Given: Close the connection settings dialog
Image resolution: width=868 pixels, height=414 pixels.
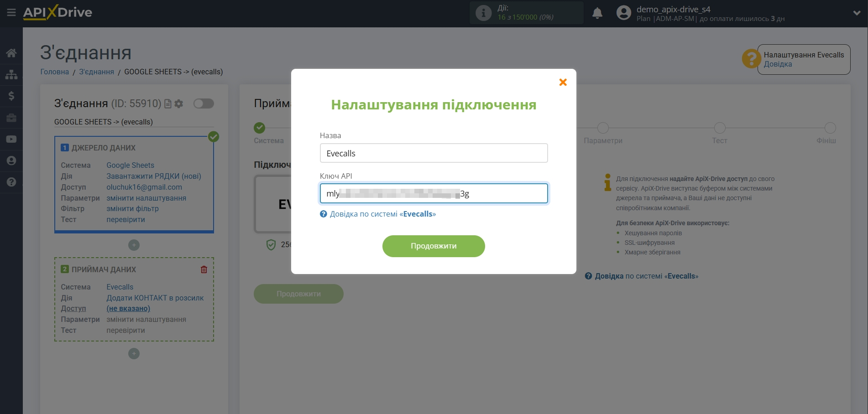Looking at the screenshot, I should [x=563, y=82].
